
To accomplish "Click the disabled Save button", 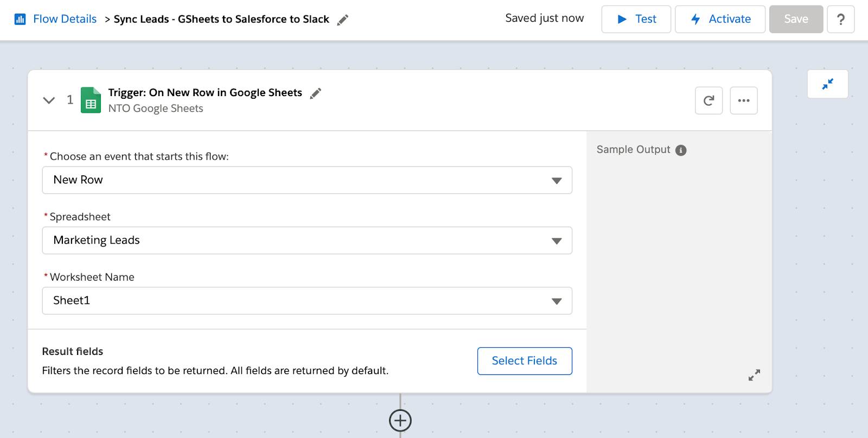I will point(796,19).
